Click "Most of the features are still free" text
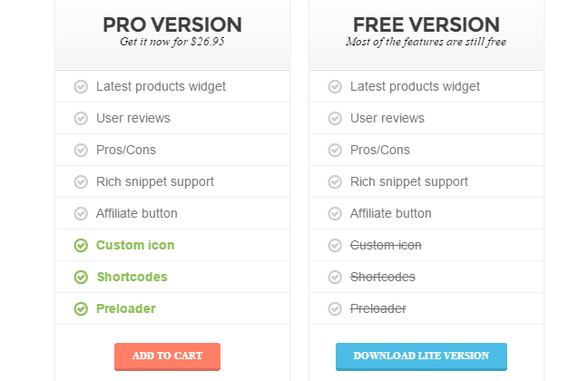This screenshot has width=588, height=381. (x=426, y=42)
